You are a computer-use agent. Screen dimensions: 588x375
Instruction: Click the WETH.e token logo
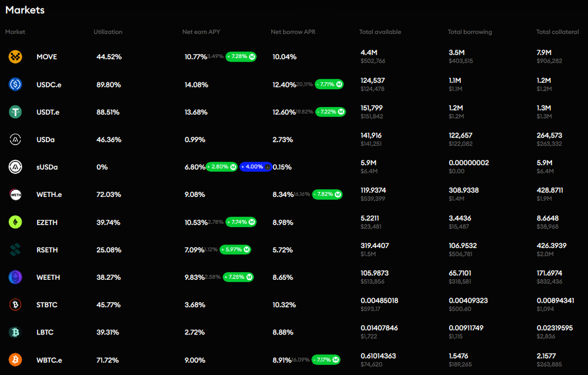(15, 194)
